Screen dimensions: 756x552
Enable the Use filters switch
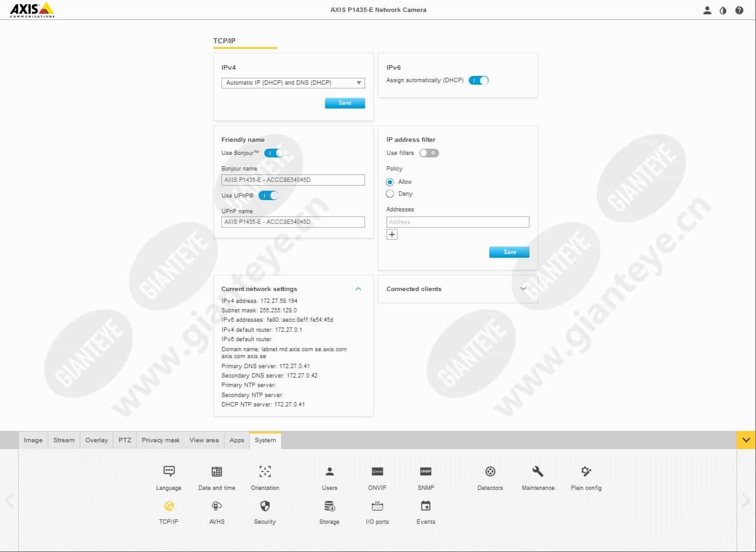tap(429, 153)
